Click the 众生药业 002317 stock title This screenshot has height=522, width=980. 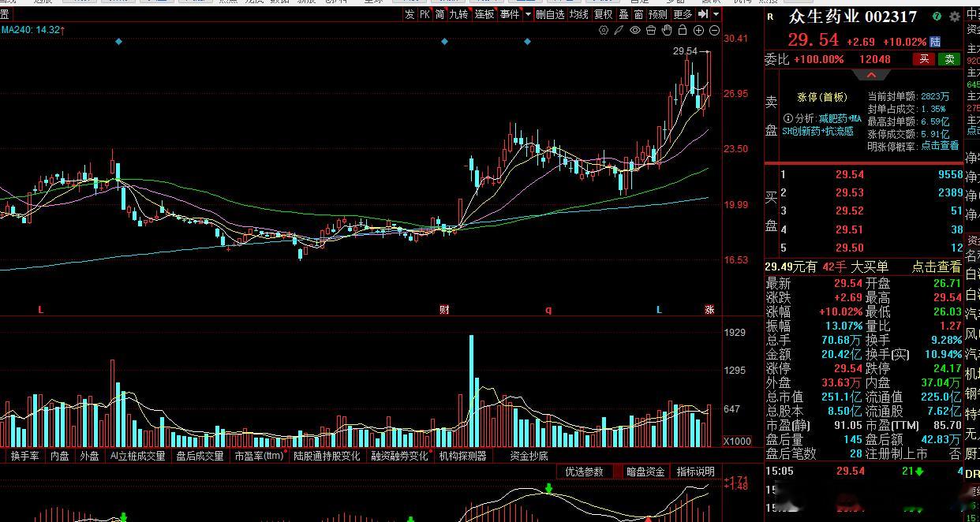(x=853, y=17)
